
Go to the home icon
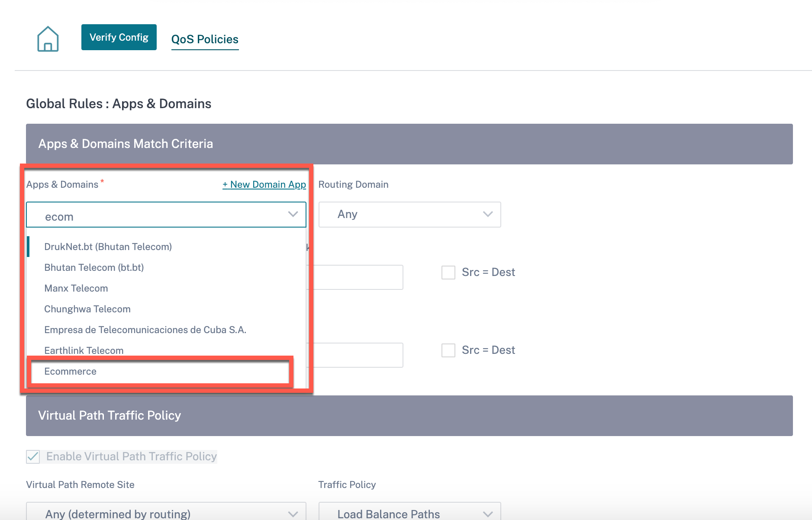(x=48, y=39)
